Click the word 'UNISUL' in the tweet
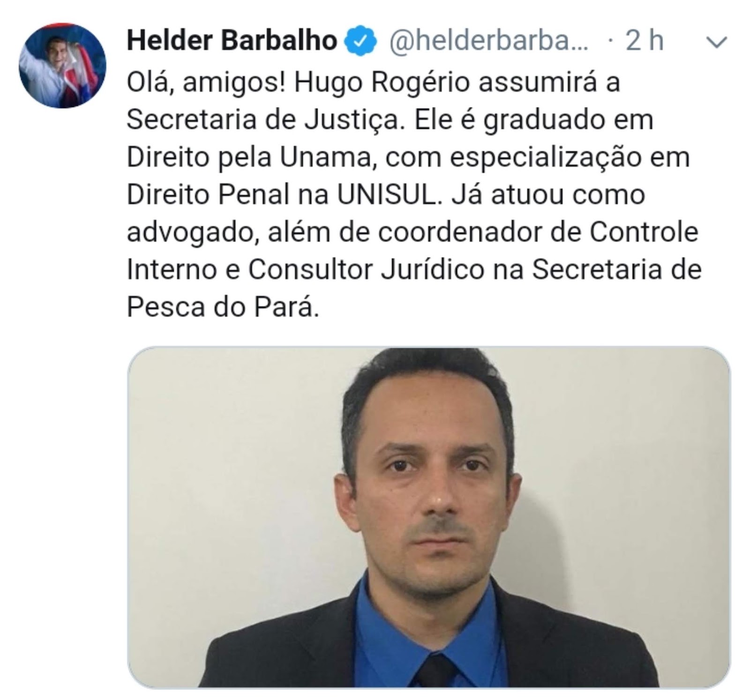This screenshot has width=750, height=700. click(389, 194)
